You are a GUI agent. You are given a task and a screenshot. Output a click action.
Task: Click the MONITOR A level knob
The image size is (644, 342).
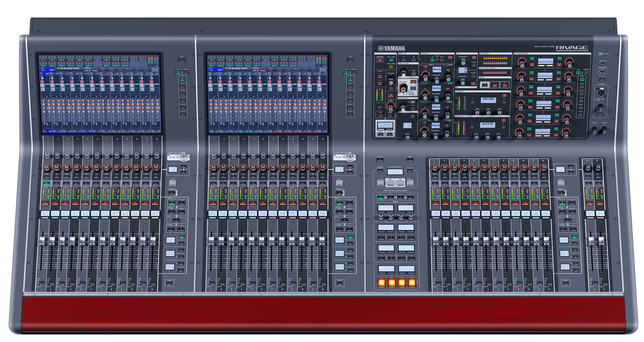coord(594,130)
